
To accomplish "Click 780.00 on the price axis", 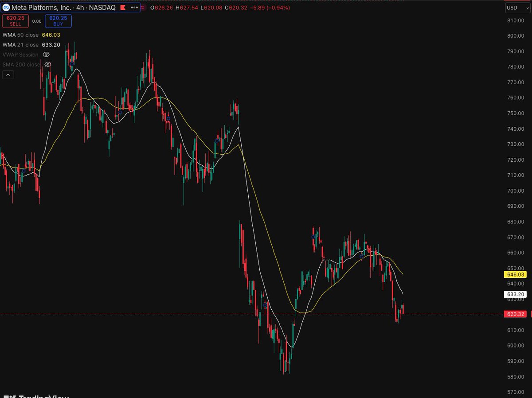I will [x=515, y=67].
